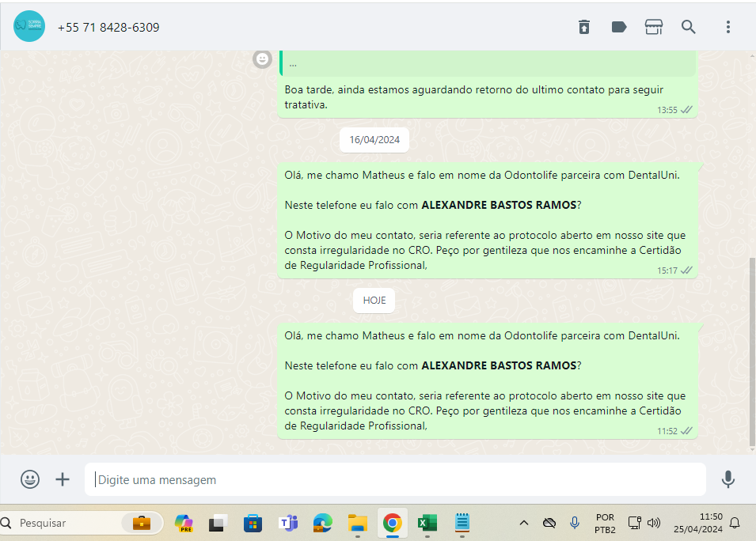Image resolution: width=756 pixels, height=541 pixels.
Task: Toggle the taskbar microphone tray icon
Action: [575, 523]
